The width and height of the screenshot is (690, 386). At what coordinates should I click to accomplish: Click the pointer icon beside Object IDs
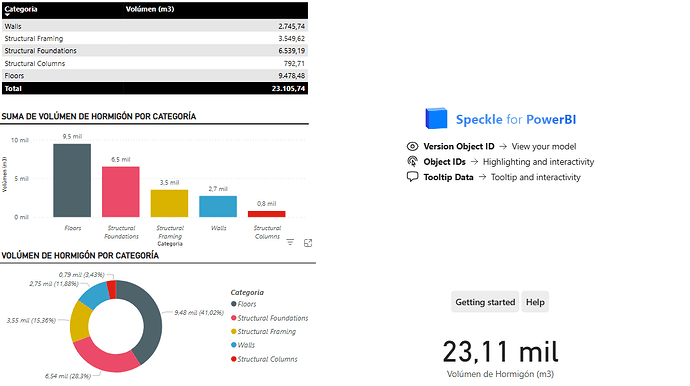pyautogui.click(x=412, y=162)
